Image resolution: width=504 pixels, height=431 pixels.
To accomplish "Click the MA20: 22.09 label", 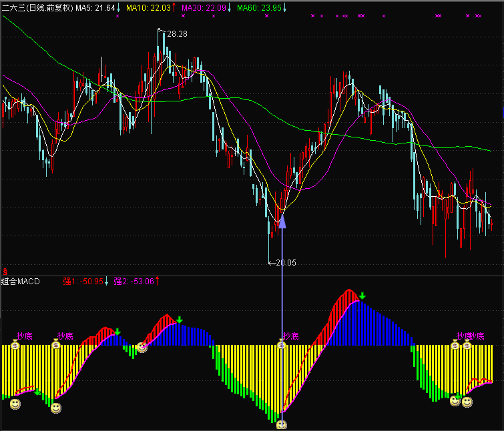I will tap(203, 8).
